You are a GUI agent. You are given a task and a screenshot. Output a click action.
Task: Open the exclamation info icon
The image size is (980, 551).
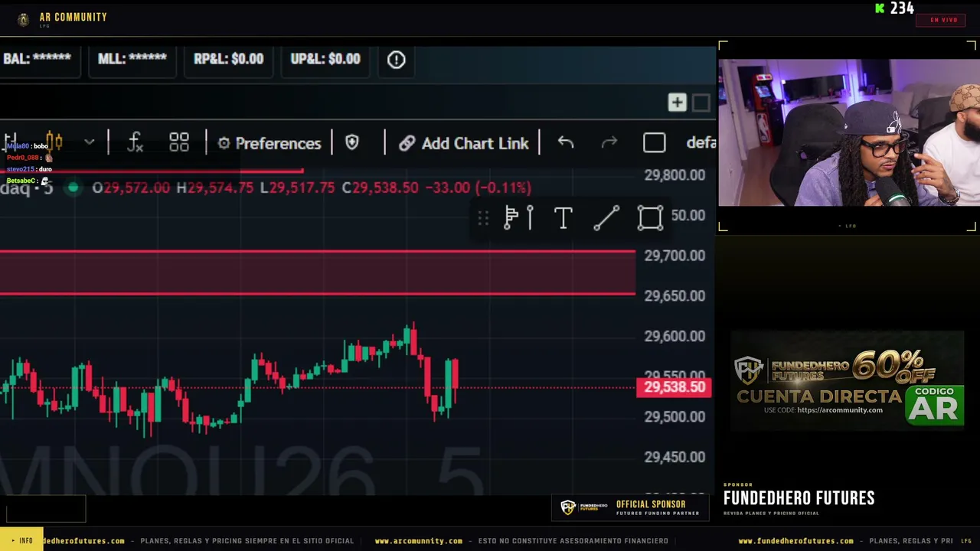point(396,59)
